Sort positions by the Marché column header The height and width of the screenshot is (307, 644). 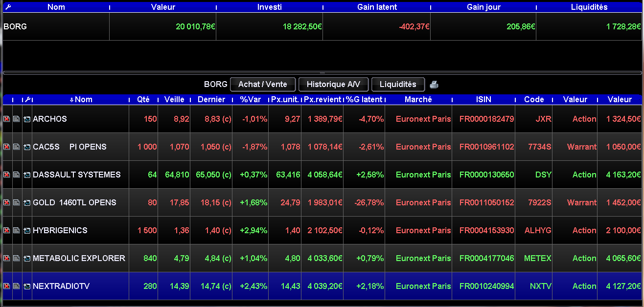418,99
